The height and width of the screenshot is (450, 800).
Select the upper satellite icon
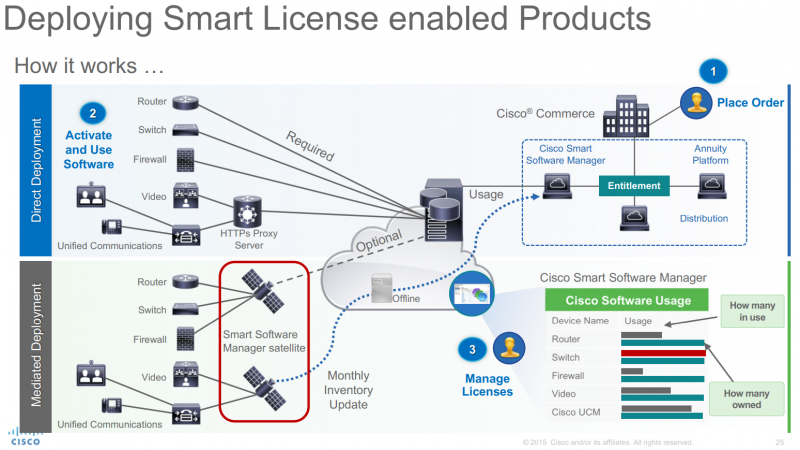point(263,291)
